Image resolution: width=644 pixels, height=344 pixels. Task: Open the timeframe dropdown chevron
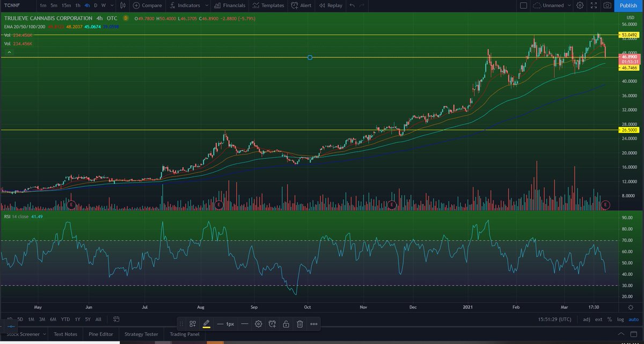(111, 5)
